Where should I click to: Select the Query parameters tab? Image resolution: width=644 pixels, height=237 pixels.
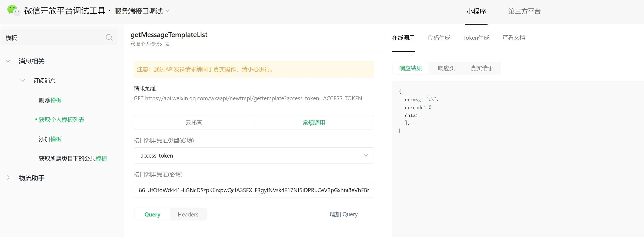point(152,214)
